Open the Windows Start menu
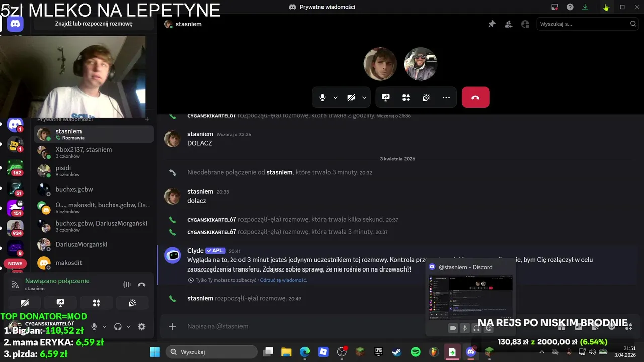This screenshot has width=644, height=362. point(155,352)
